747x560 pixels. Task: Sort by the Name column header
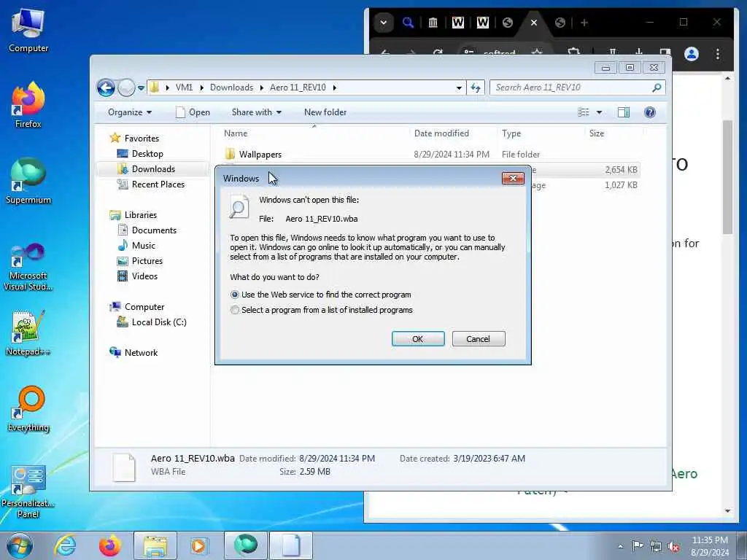pyautogui.click(x=314, y=133)
